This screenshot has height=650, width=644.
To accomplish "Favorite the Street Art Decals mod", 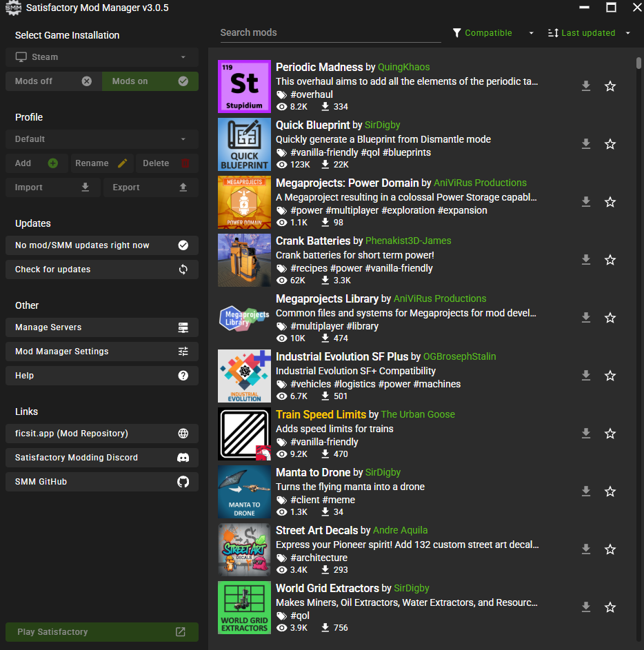I will [x=610, y=549].
